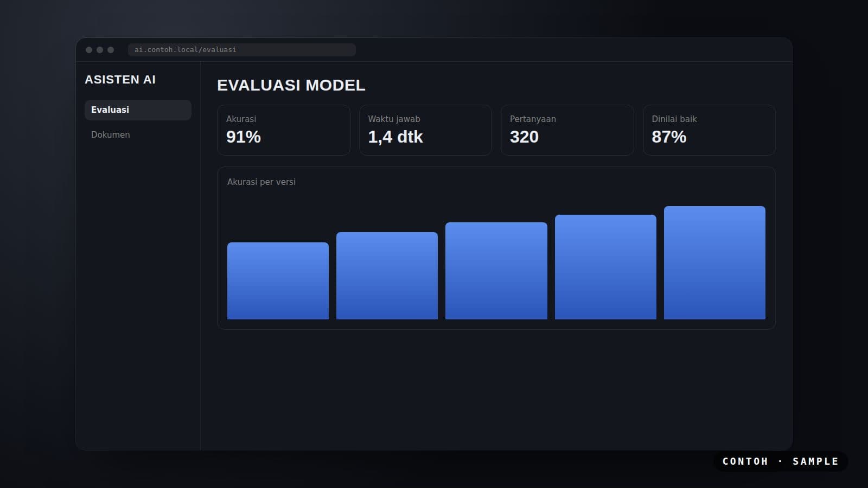
Task: Select the Waktu jawab 1,4 dtk card
Action: [425, 130]
